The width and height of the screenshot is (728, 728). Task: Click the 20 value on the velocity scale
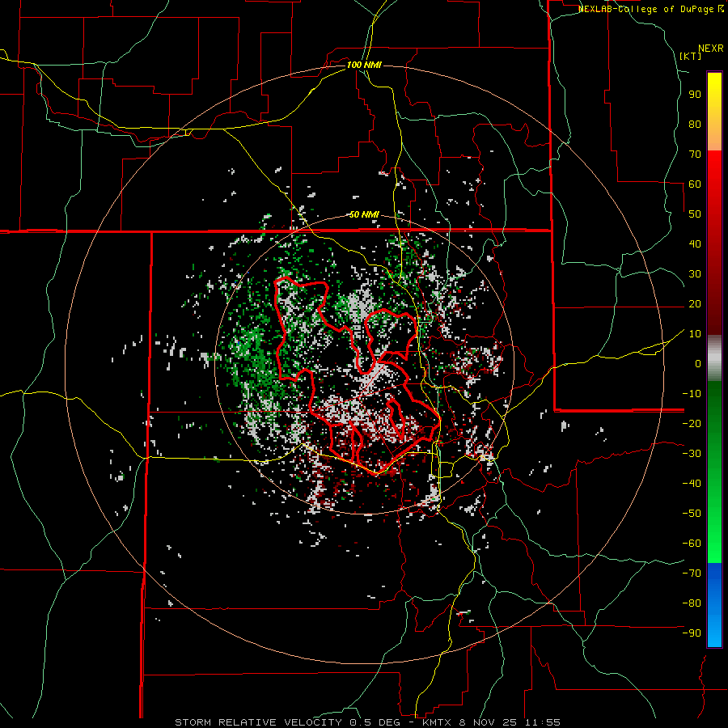click(x=695, y=303)
